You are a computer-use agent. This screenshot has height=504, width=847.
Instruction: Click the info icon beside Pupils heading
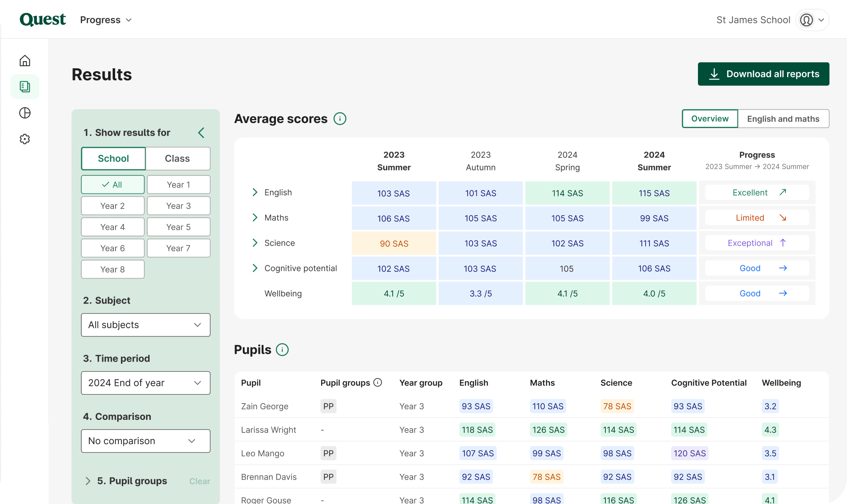282,350
